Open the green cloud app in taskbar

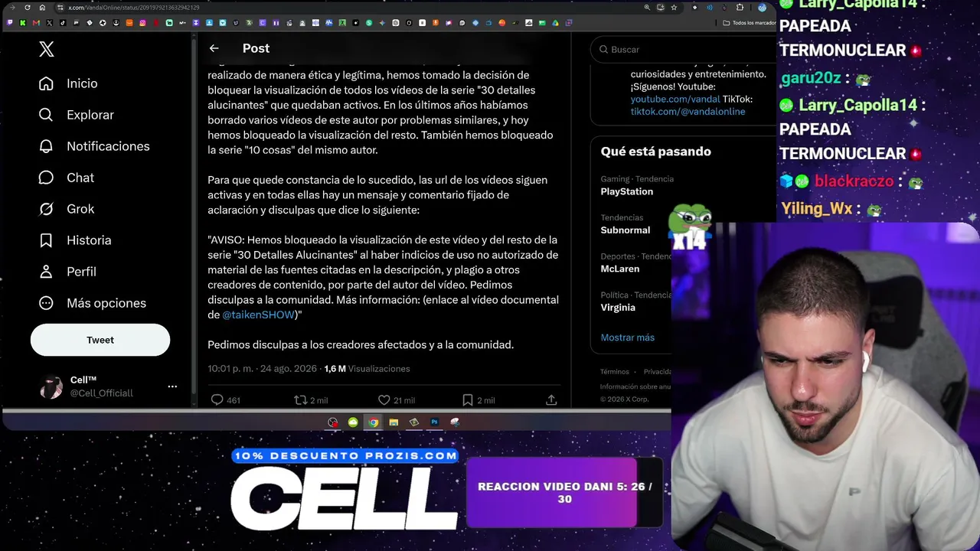(353, 422)
